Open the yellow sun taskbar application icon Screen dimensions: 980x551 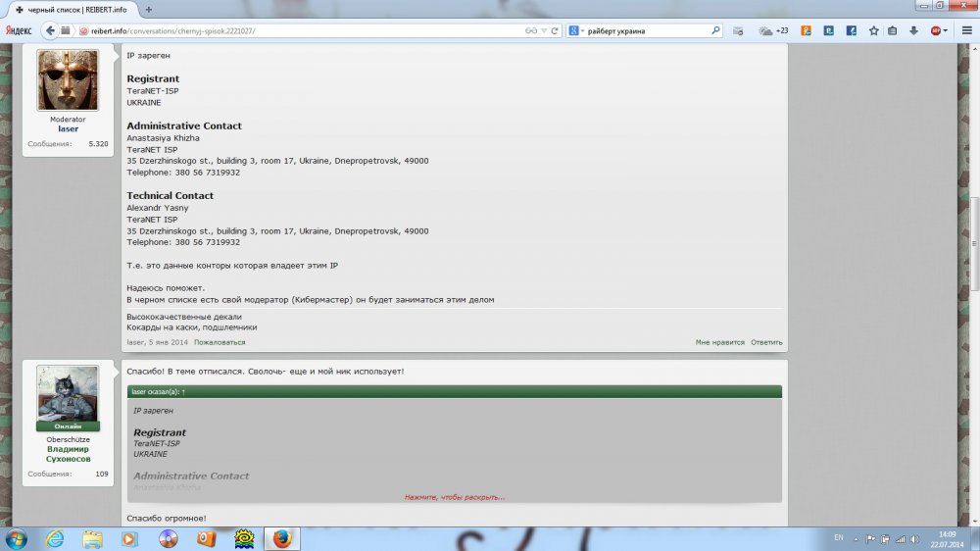[244, 538]
